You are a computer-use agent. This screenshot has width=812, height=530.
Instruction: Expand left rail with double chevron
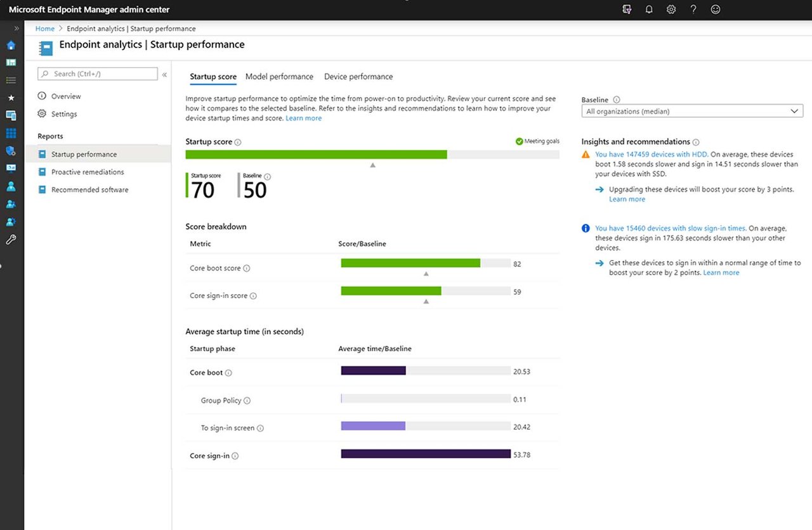pyautogui.click(x=16, y=29)
